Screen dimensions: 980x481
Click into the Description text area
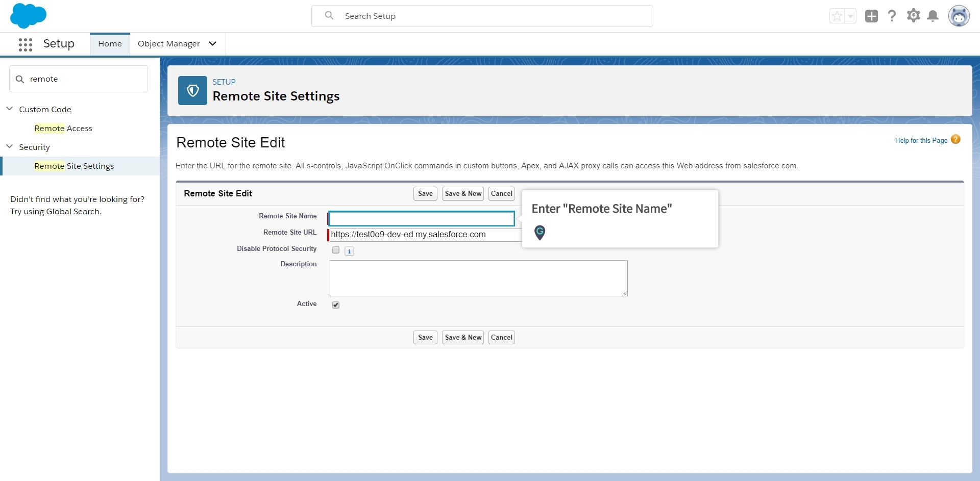[x=479, y=279]
